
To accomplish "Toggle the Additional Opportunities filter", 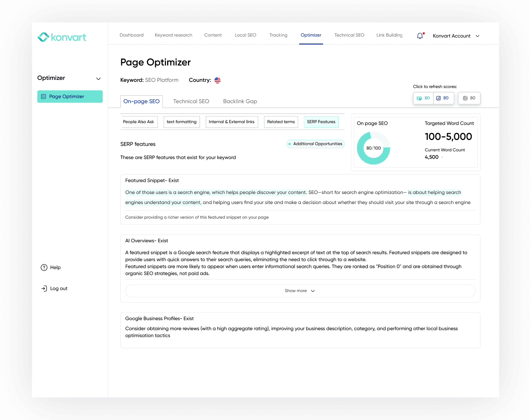I will pos(315,144).
